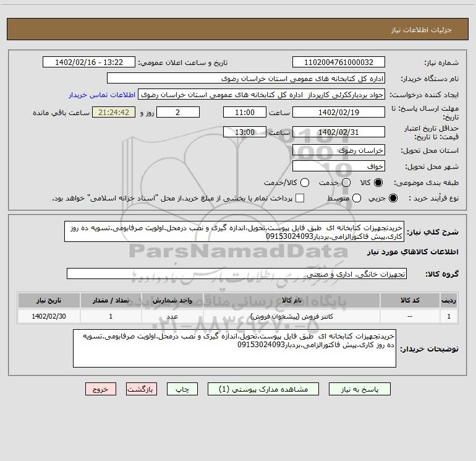476x461 pixels.
Task: Click the 11:00 deadline hour field
Action: point(245,112)
